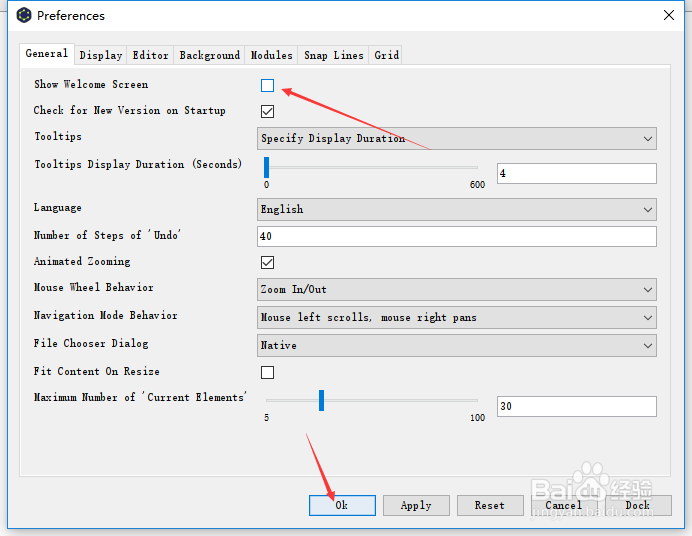Uncheck Check for New Version on Startup
Screen dimensions: 692x536
point(267,111)
